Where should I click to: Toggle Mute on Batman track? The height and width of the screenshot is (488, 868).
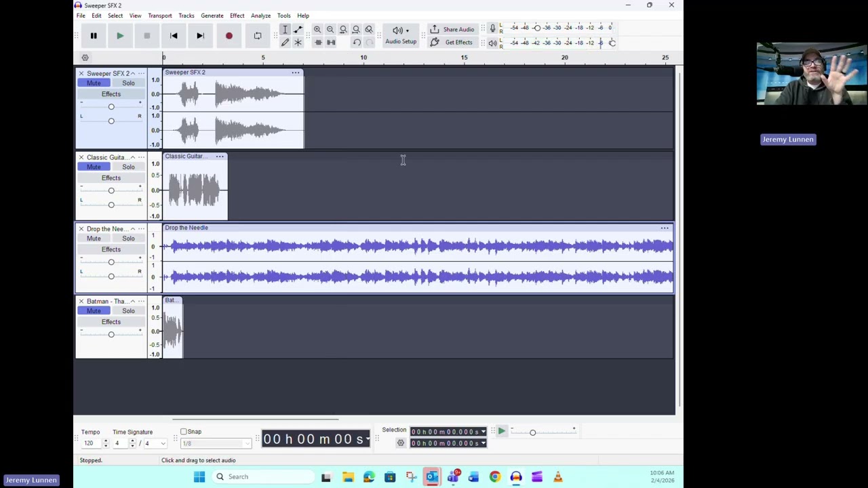pyautogui.click(x=94, y=310)
